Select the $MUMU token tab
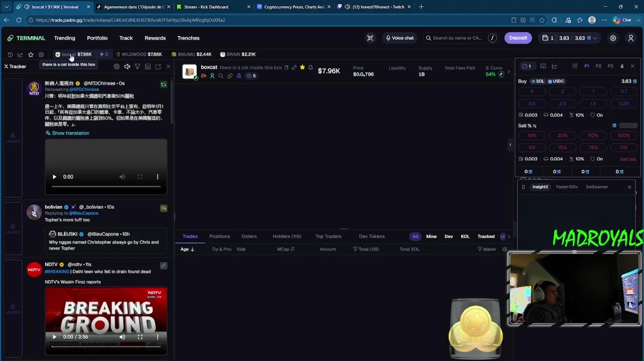This screenshot has width=644, height=361. click(x=192, y=54)
